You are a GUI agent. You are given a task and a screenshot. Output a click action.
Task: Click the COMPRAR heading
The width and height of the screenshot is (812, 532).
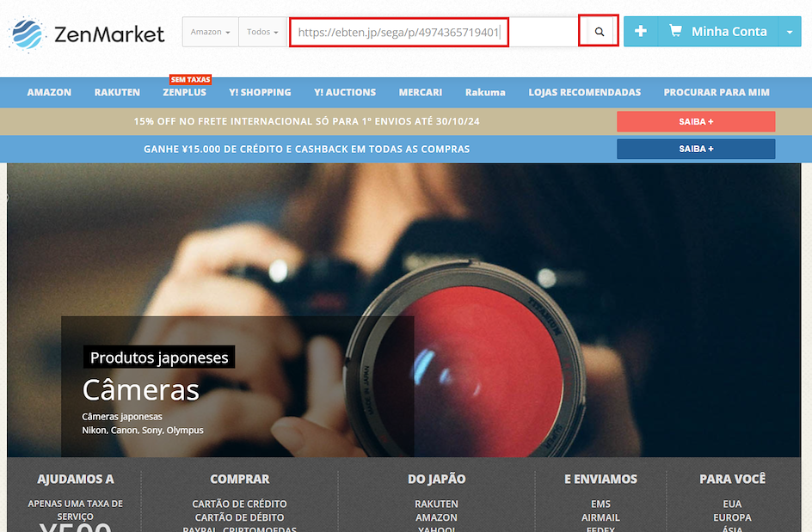click(x=240, y=480)
